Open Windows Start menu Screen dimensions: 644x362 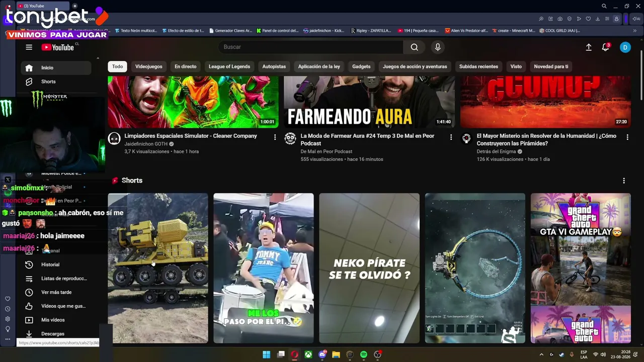coord(267,354)
